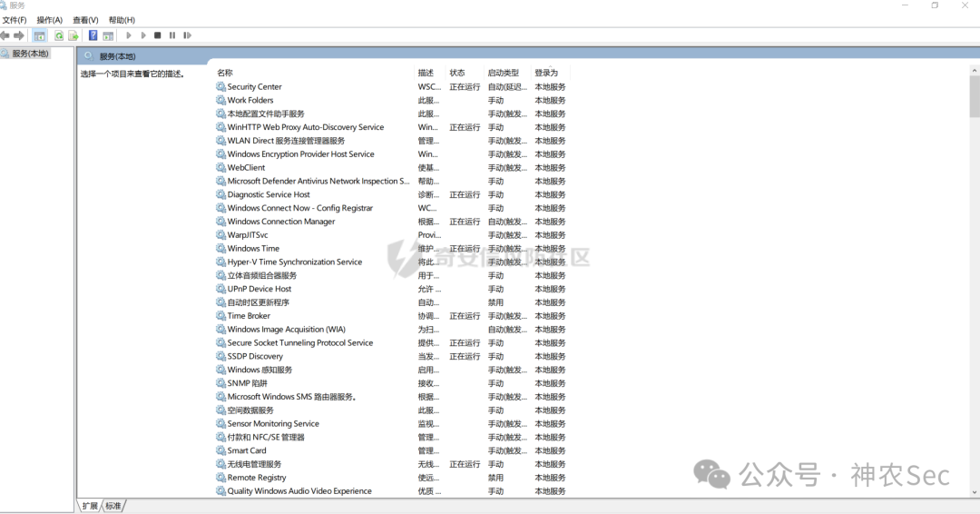Click the green Refresh toolbar icon
980x514 pixels.
[59, 35]
